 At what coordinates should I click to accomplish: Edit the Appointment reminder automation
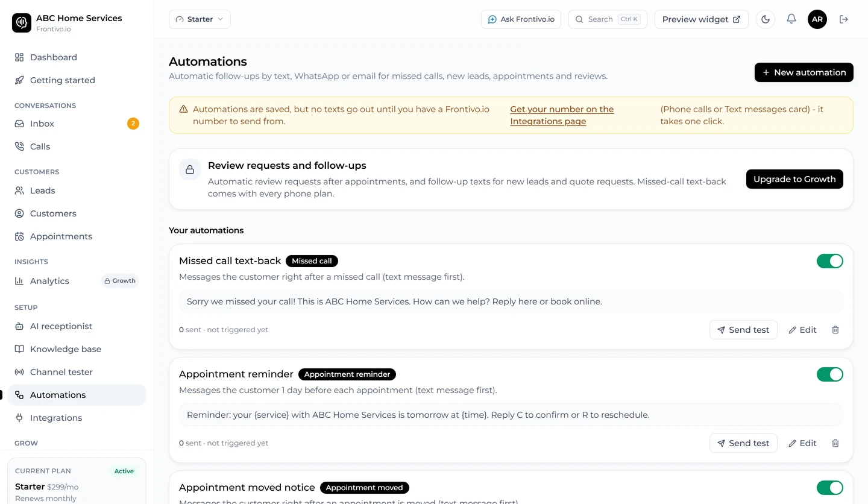pos(802,443)
